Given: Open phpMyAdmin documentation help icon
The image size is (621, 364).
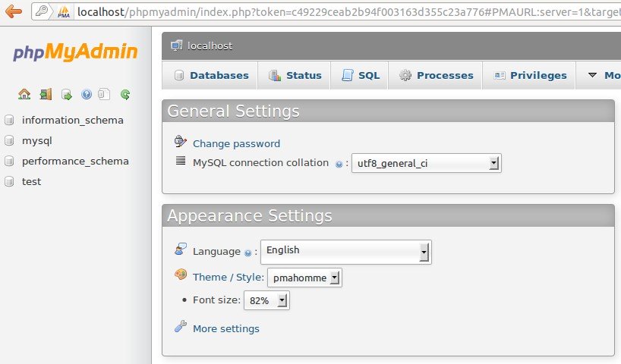Looking at the screenshot, I should coord(87,94).
